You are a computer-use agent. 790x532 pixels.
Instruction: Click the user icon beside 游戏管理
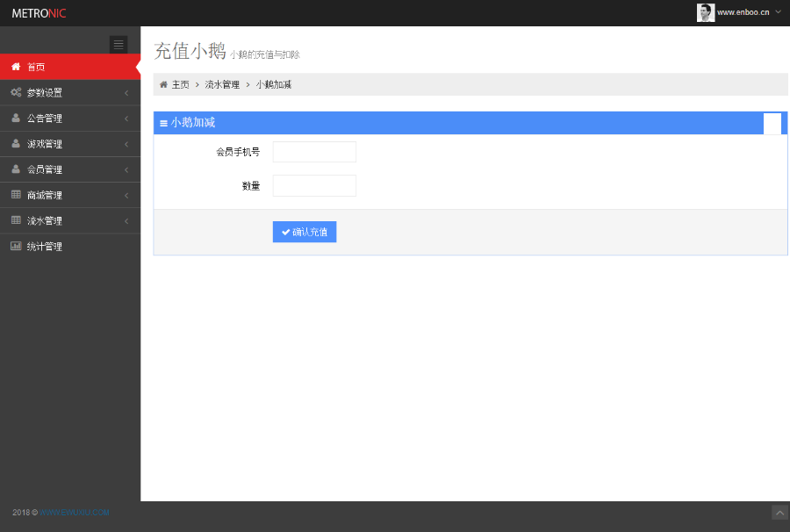click(x=16, y=144)
